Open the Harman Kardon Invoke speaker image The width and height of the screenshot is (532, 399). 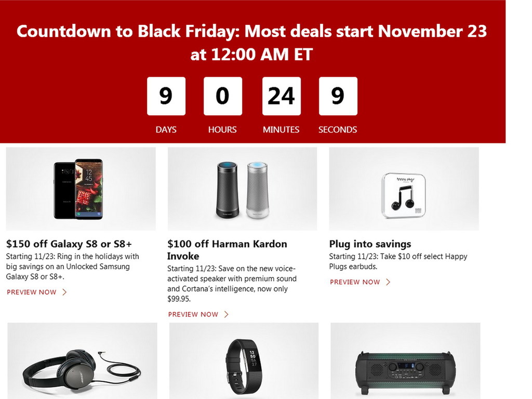242,189
